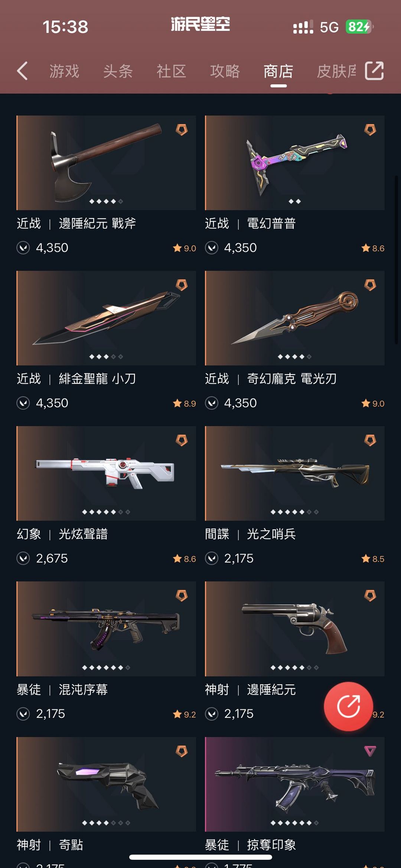The height and width of the screenshot is (868, 401).
Task: Tap VP currency icon beside 2,675
Action: click(x=23, y=558)
